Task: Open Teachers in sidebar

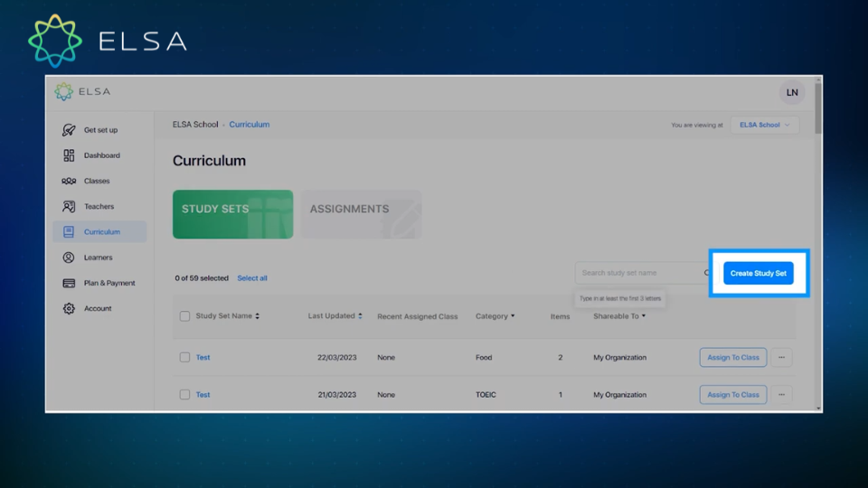Action: pos(99,206)
